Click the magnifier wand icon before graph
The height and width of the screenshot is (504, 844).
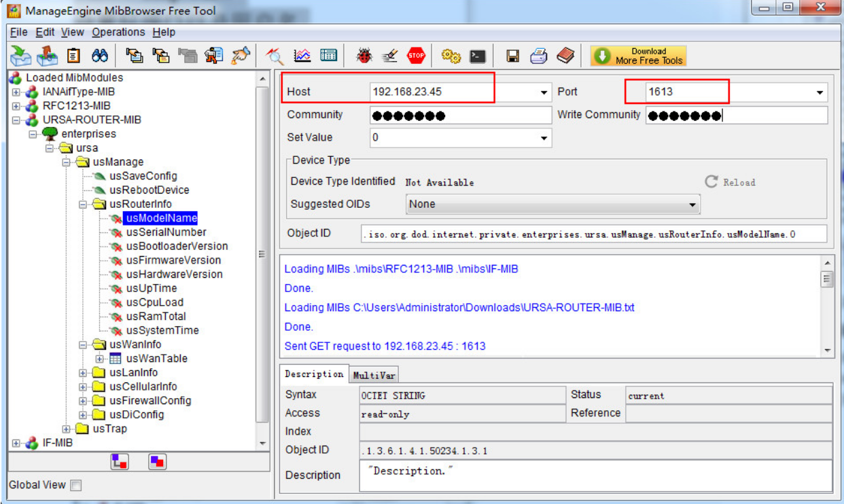pyautogui.click(x=275, y=56)
